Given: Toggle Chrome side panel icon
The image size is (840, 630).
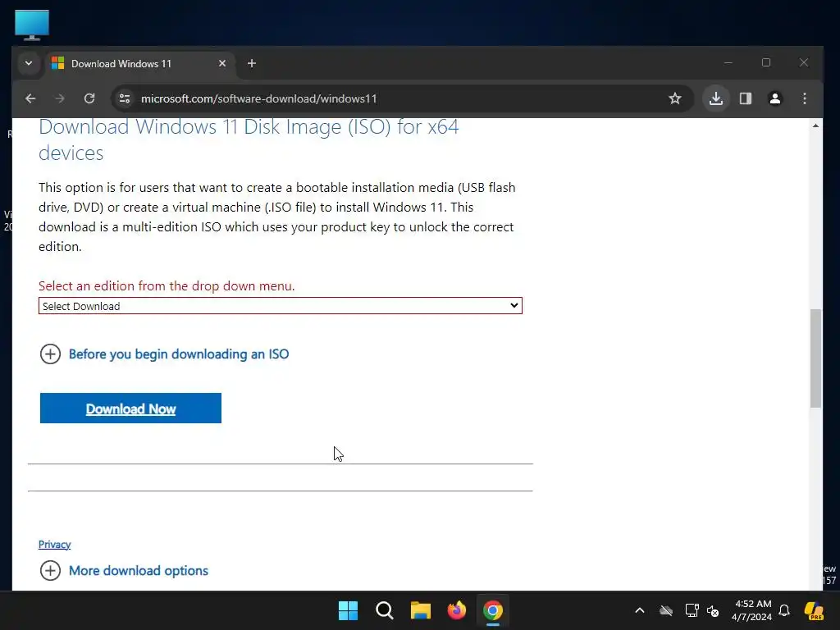Looking at the screenshot, I should click(x=745, y=98).
